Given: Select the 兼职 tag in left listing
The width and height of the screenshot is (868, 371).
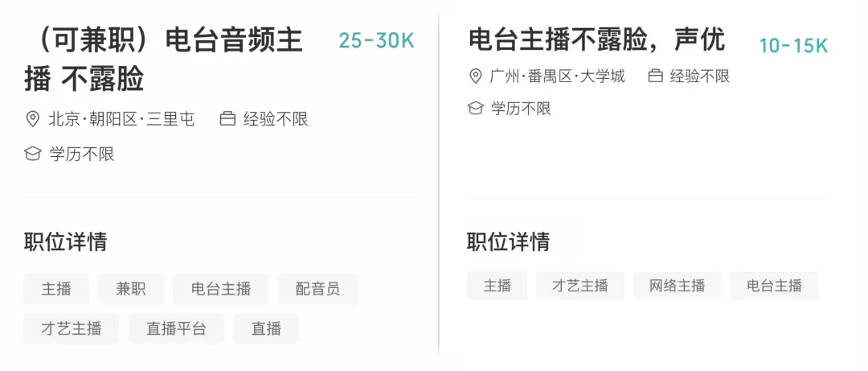Looking at the screenshot, I should [x=131, y=289].
